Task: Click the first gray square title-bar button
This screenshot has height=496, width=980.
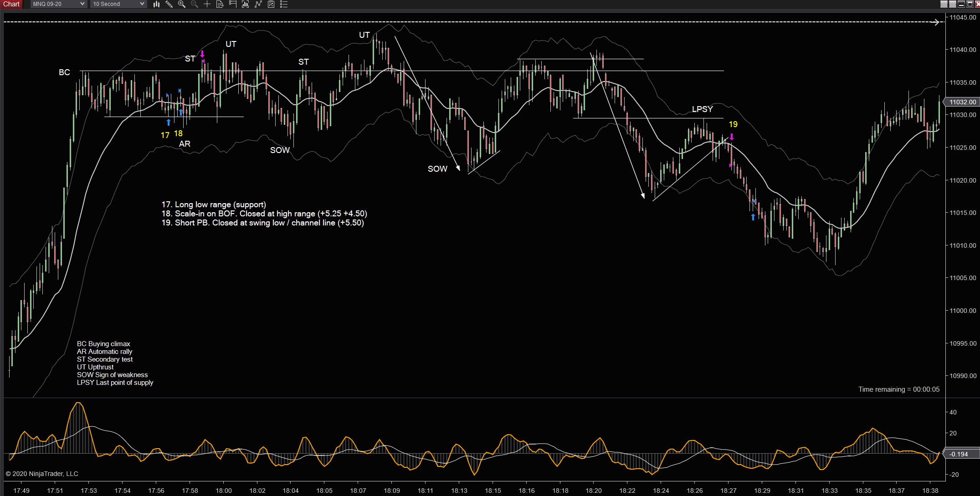Action: (x=944, y=4)
